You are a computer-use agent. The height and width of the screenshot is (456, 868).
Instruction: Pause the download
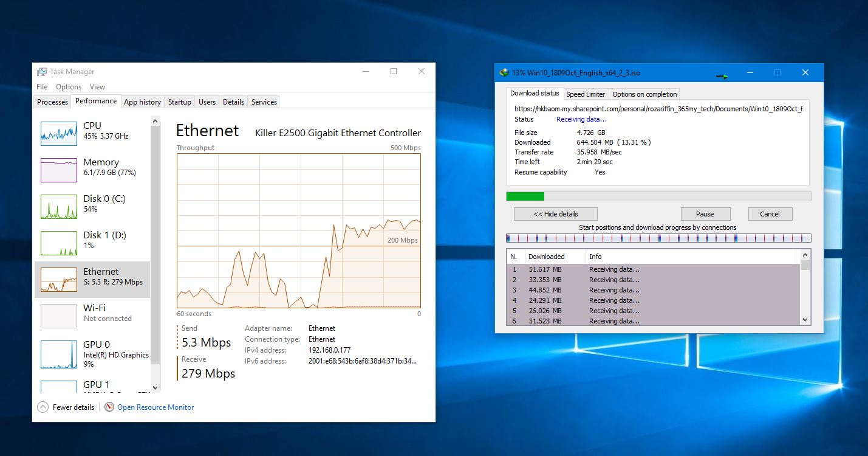705,214
